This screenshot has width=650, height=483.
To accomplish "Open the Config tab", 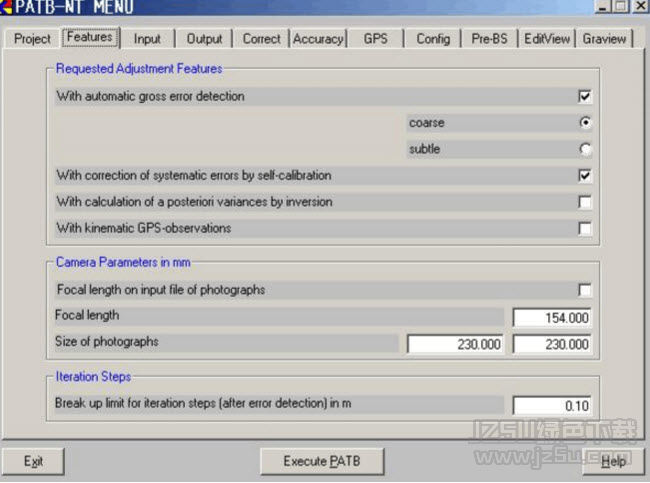I will 433,39.
